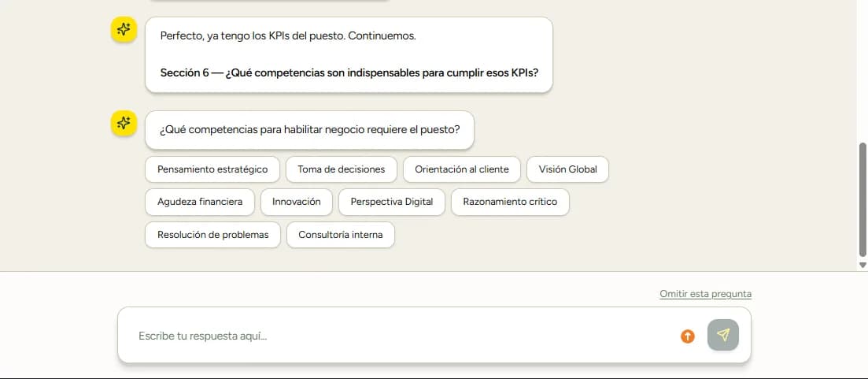This screenshot has width=868, height=379.
Task: Select the 'Consultoría interna' chip
Action: point(341,235)
